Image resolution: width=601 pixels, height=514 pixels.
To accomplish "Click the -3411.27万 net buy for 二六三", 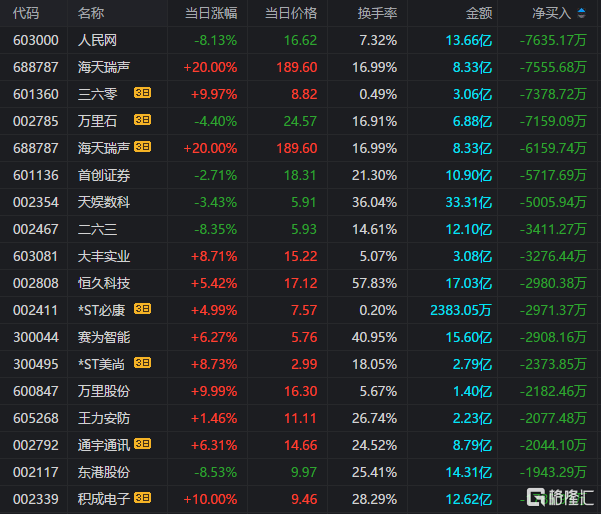I will [553, 229].
